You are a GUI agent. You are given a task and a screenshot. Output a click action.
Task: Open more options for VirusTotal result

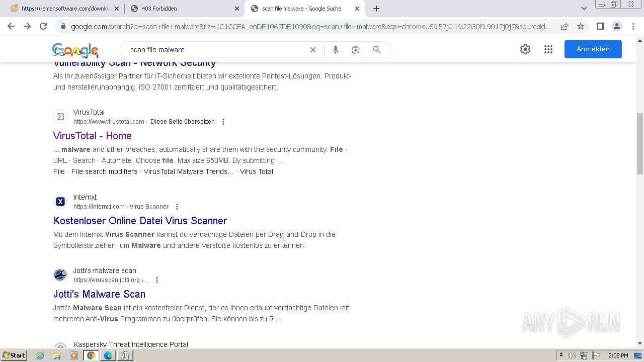coord(223,122)
